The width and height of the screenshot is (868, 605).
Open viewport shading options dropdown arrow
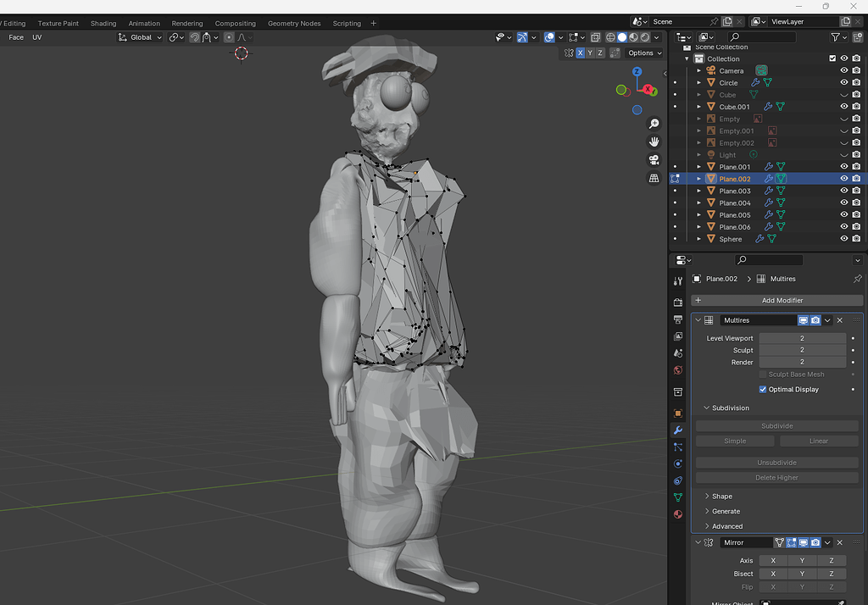tap(657, 37)
